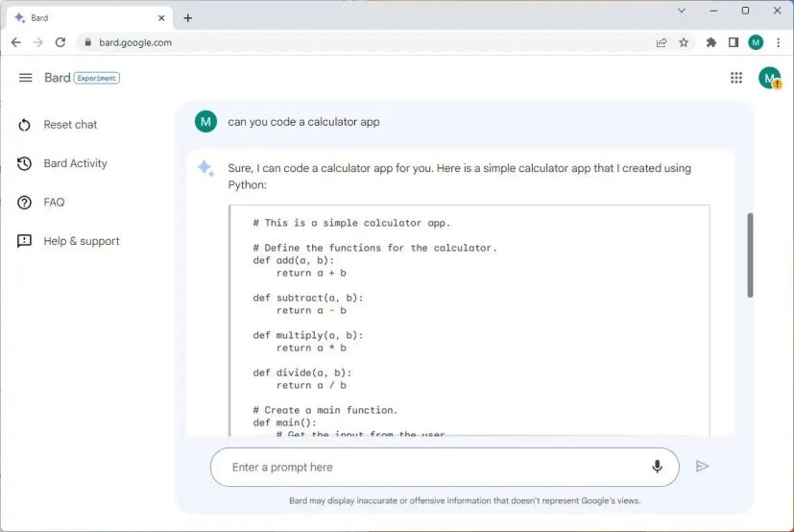This screenshot has height=532, width=794.
Task: Select the Bard browser tab
Action: [89, 17]
